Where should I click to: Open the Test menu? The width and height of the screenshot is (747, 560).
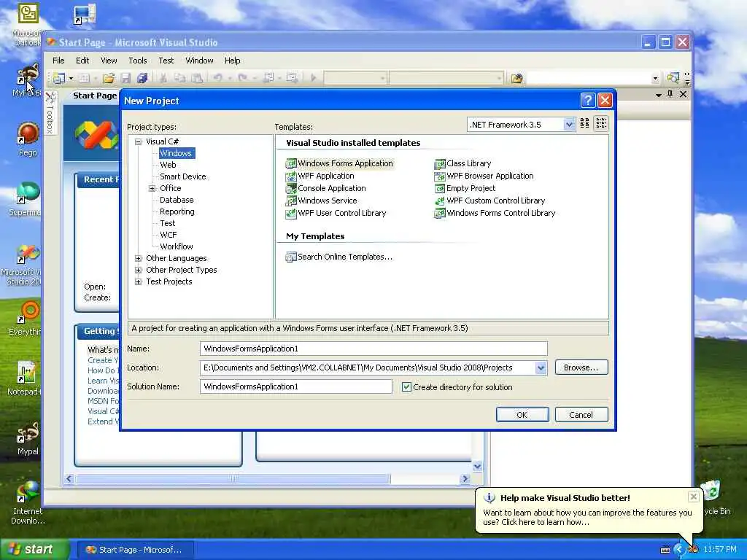tap(166, 61)
